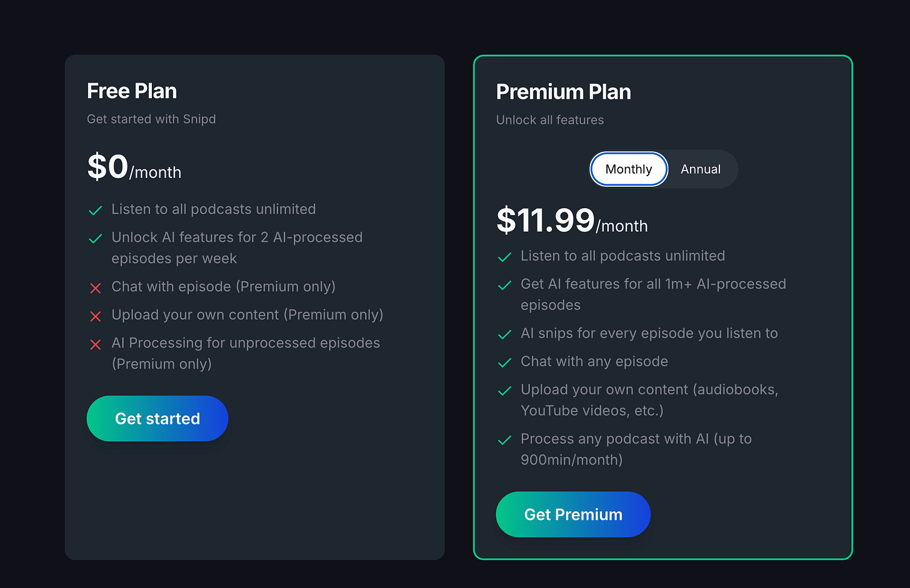Click the Premium checkmark for Listen to all podcasts
Screen dimensions: 910x588
pos(504,257)
